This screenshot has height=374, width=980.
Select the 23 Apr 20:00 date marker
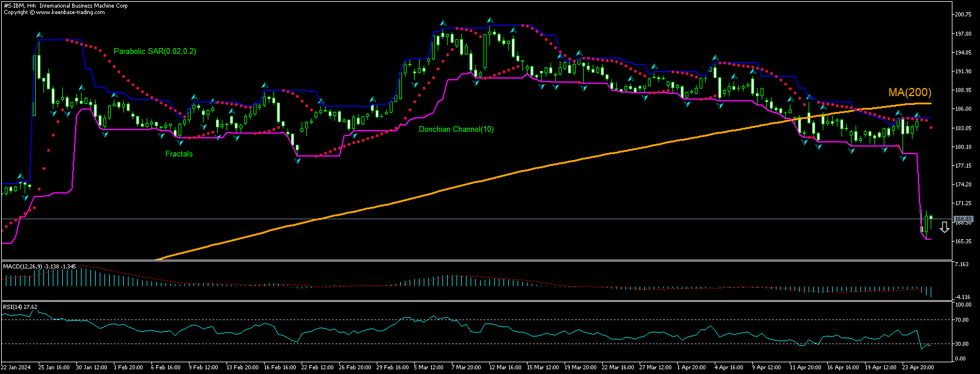pos(918,368)
